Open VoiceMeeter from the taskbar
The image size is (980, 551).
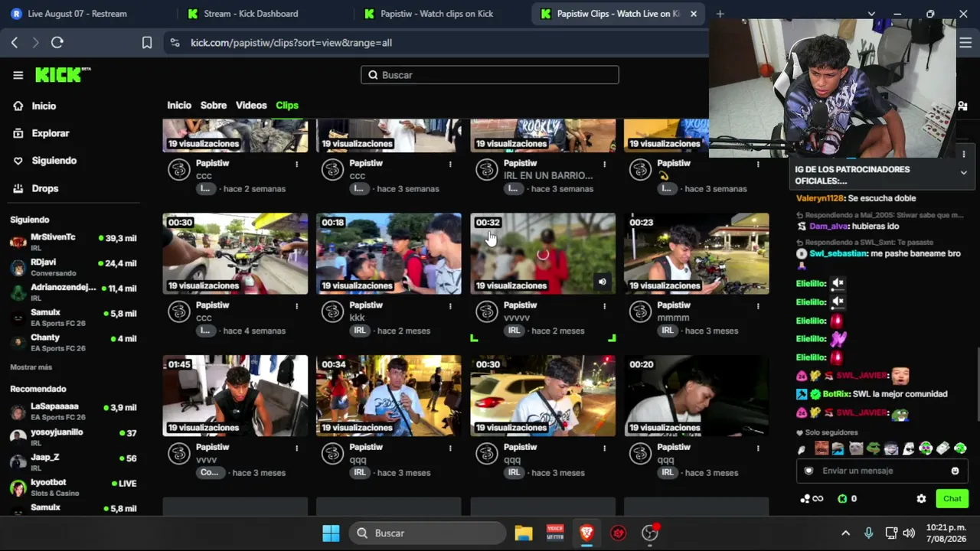555,533
